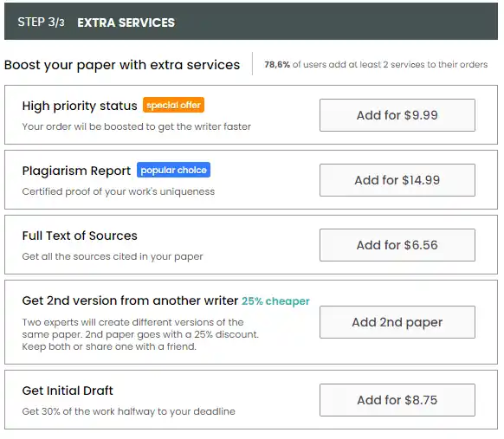Screen dimensions: 504x439
Task: Add Plagiarism Report for $14.99
Action: click(x=397, y=180)
